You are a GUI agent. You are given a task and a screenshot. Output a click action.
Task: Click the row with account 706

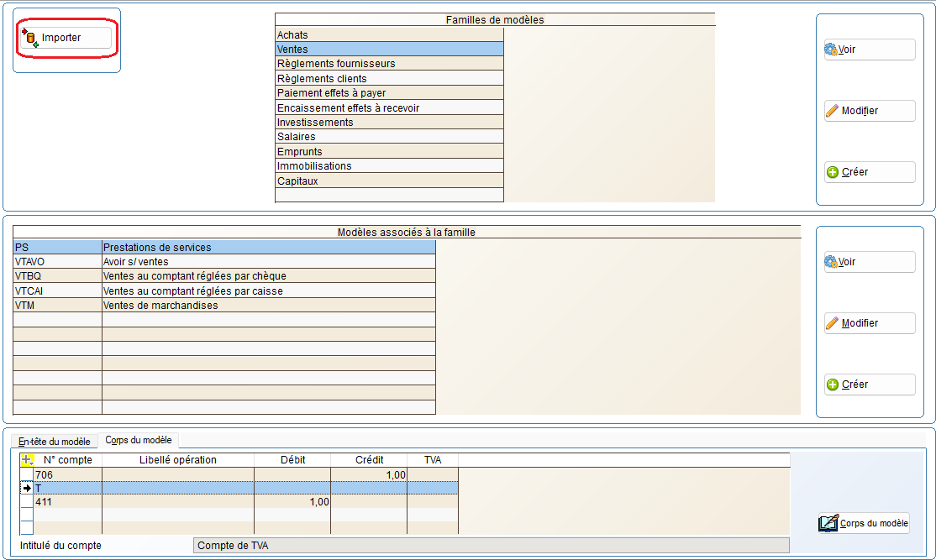pos(67,474)
